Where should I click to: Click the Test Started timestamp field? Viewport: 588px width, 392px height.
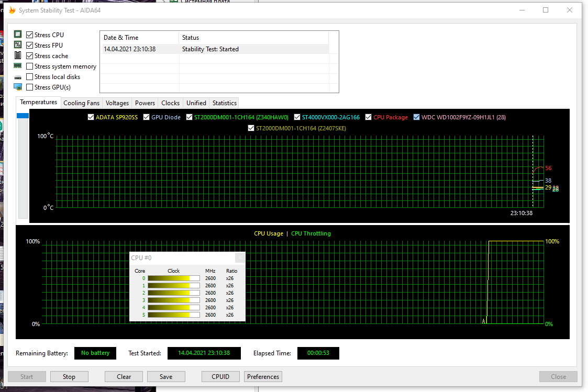[204, 353]
